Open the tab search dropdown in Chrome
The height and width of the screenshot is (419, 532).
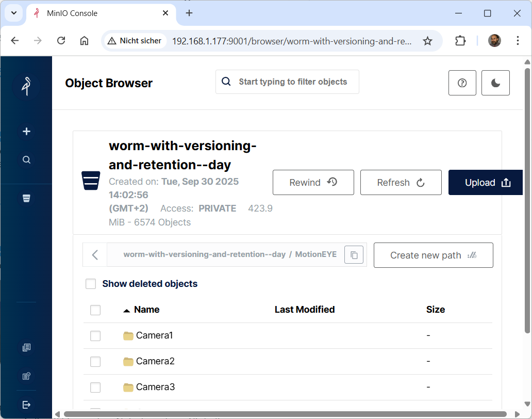[14, 13]
